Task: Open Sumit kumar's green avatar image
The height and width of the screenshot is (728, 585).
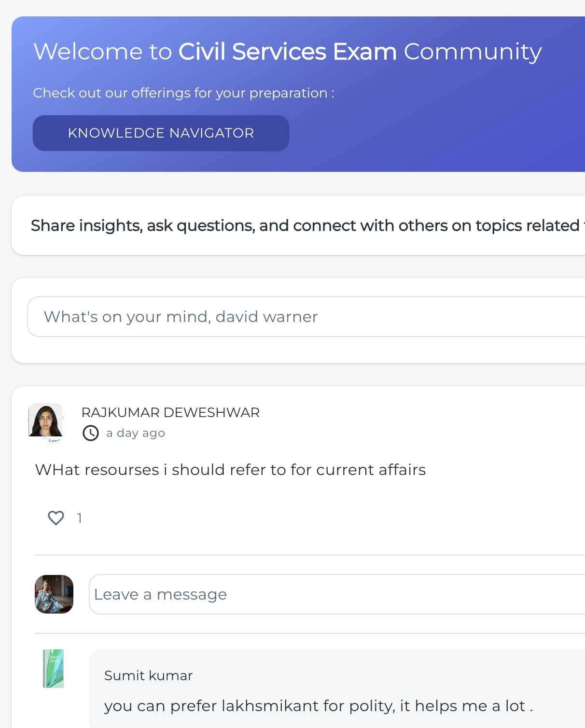Action: 53,669
